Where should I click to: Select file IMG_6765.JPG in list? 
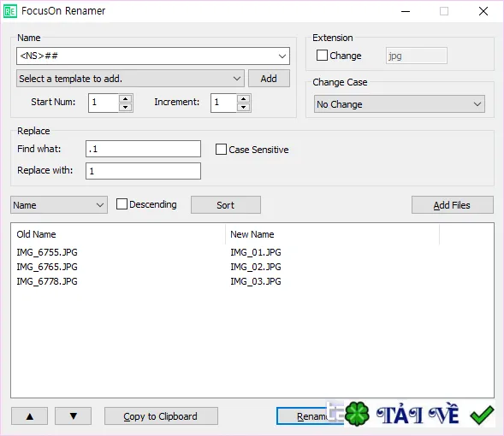pyautogui.click(x=47, y=267)
